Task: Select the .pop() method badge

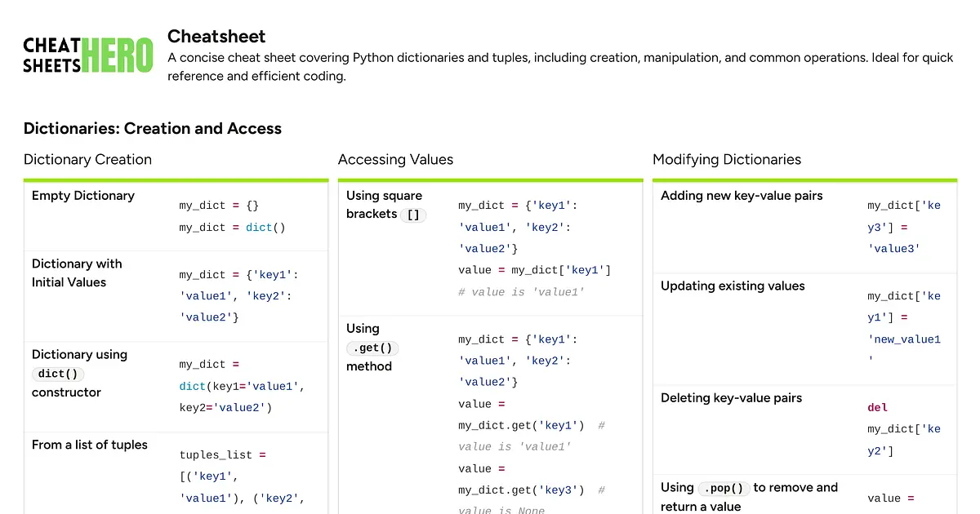Action: pos(724,488)
